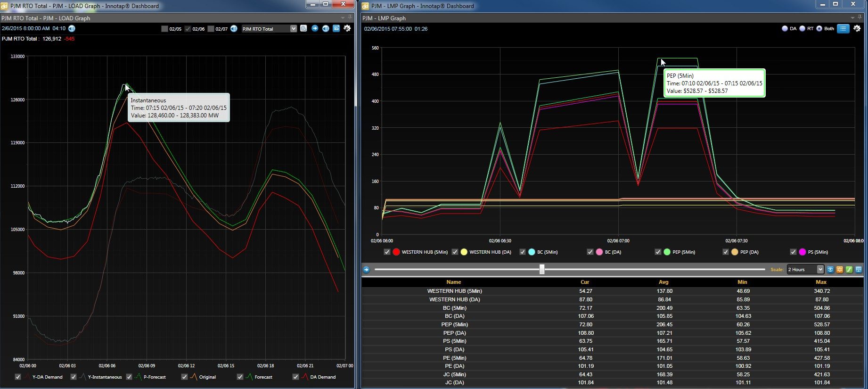Toggle Forecast series checkbox
The width and height of the screenshot is (868, 389).
tap(240, 377)
